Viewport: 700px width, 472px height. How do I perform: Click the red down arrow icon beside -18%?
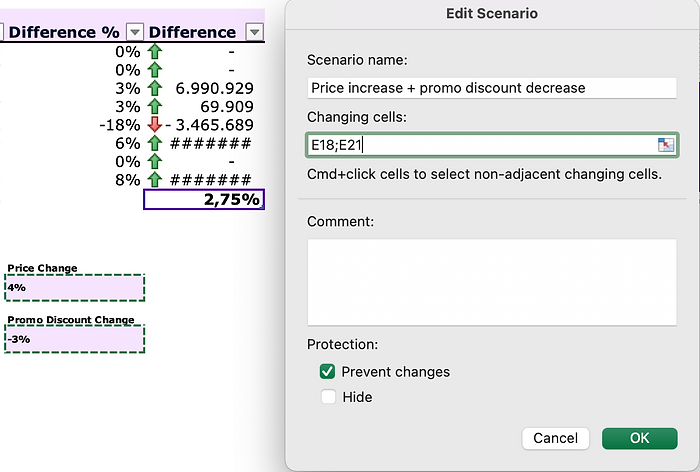[x=154, y=125]
